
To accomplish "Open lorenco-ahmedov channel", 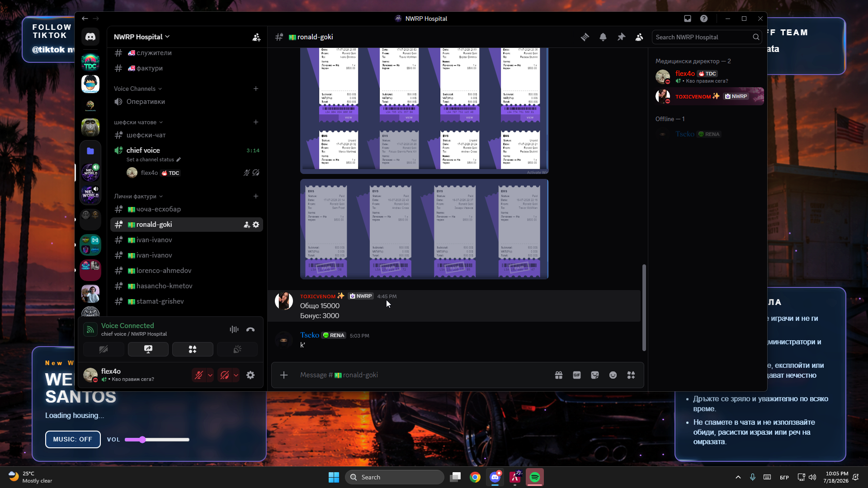I will (186, 271).
